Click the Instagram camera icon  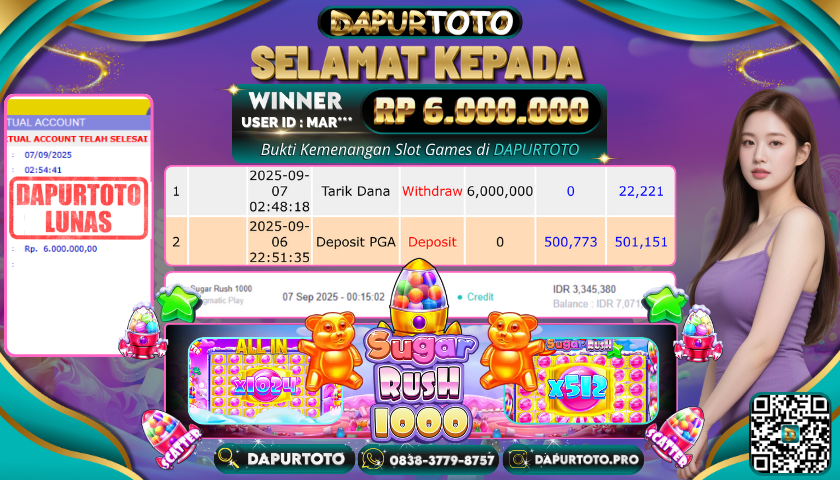pyautogui.click(x=519, y=459)
